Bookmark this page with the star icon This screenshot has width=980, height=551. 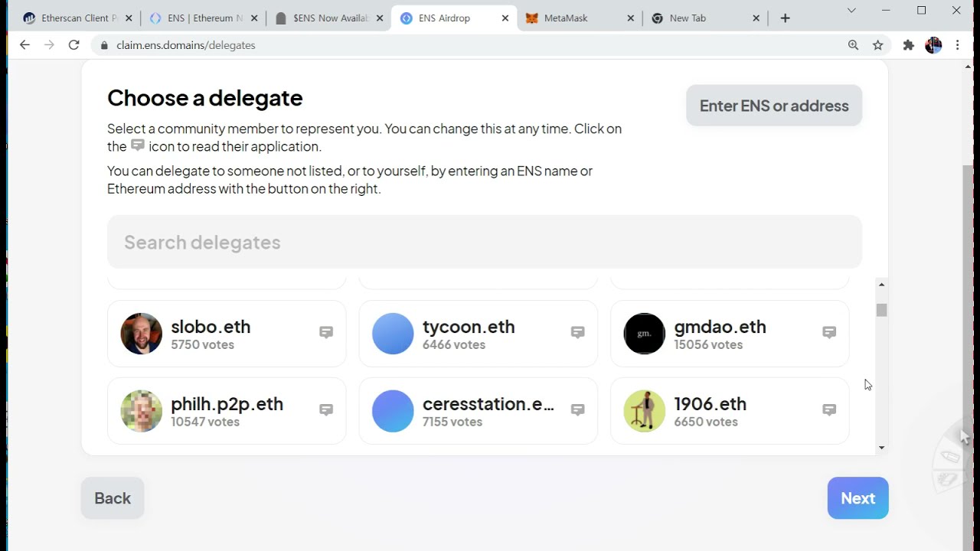(x=878, y=45)
